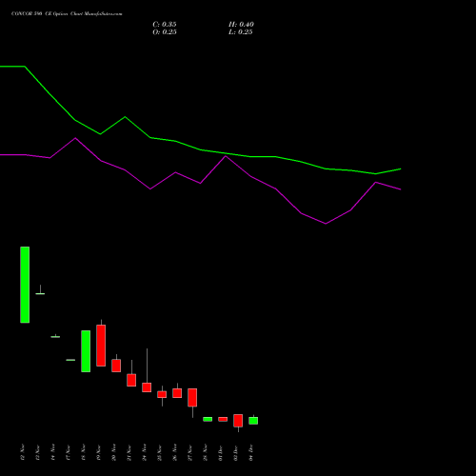Viewport: 476px width, 476px height.
Task: Select the 01 Dec date label
Action: point(221,453)
